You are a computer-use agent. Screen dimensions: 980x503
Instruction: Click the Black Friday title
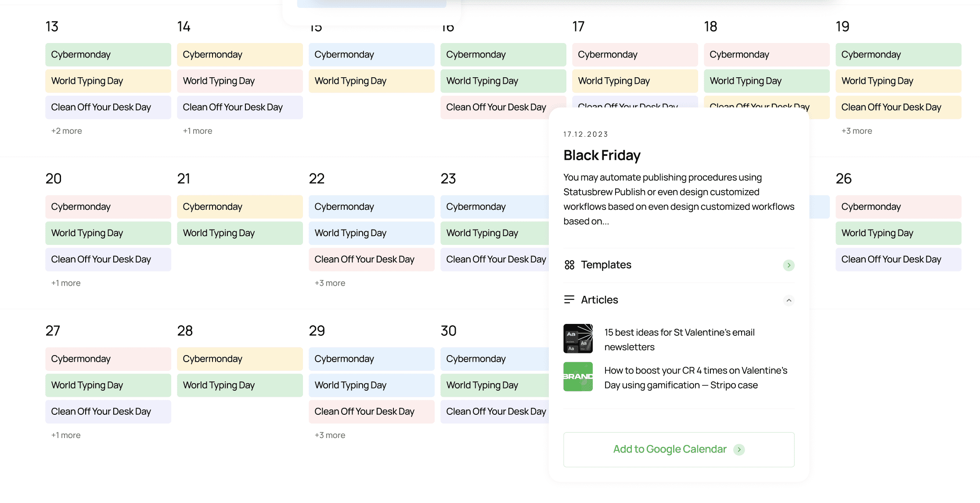[x=602, y=155]
